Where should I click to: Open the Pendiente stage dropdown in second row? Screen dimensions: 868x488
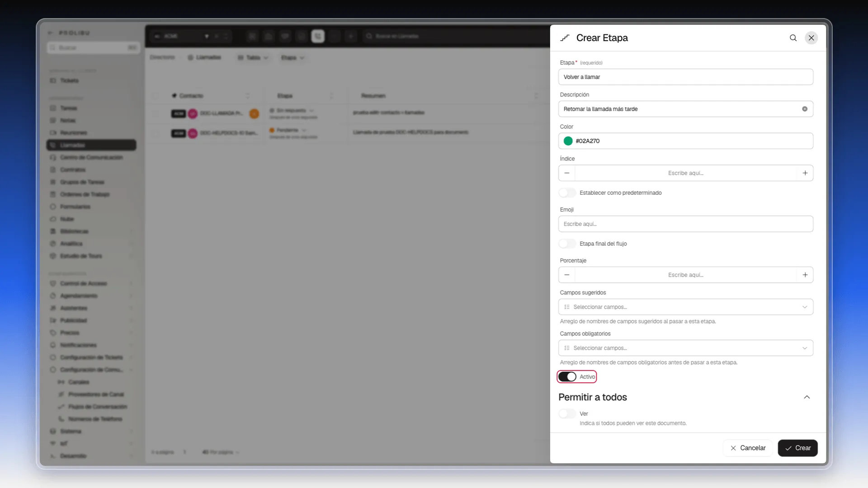(x=288, y=130)
